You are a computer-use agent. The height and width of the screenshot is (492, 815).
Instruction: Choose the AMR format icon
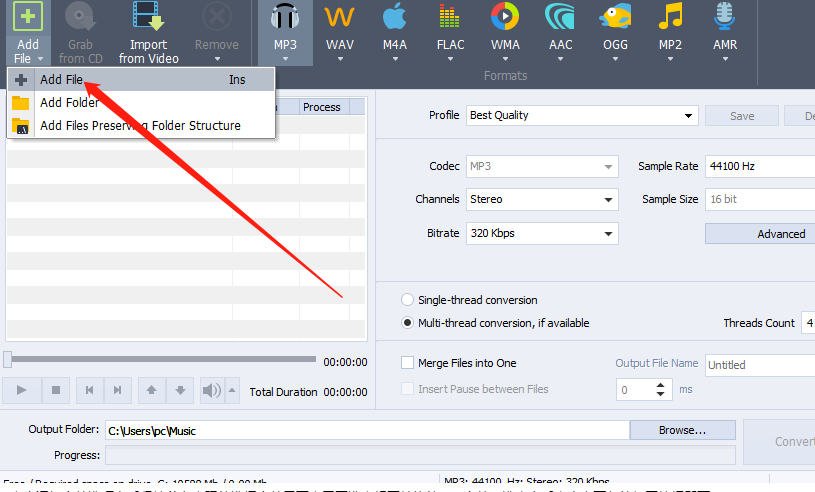725,17
